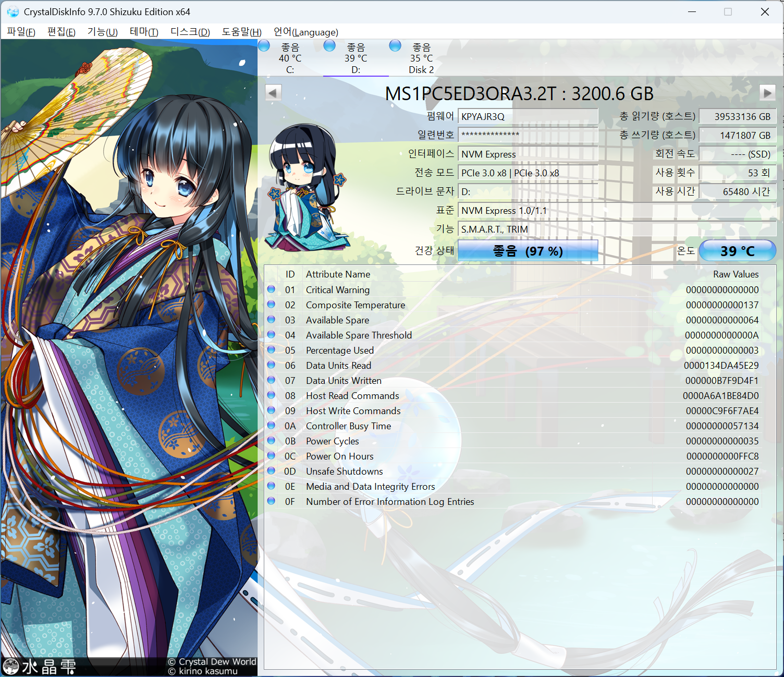Click the Composite Temperature status orb
Screen dimensions: 784x677
[x=271, y=304]
